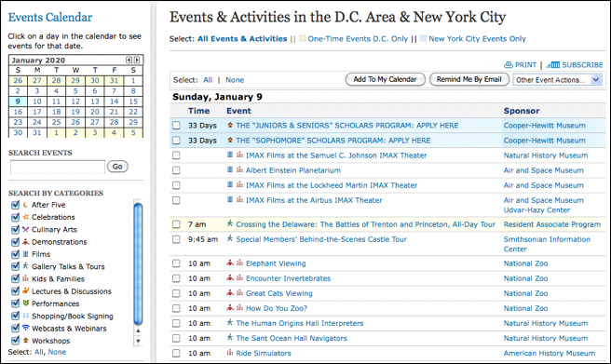611x364 pixels.
Task: Uncheck the Films category checkbox
Action: pyautogui.click(x=16, y=254)
